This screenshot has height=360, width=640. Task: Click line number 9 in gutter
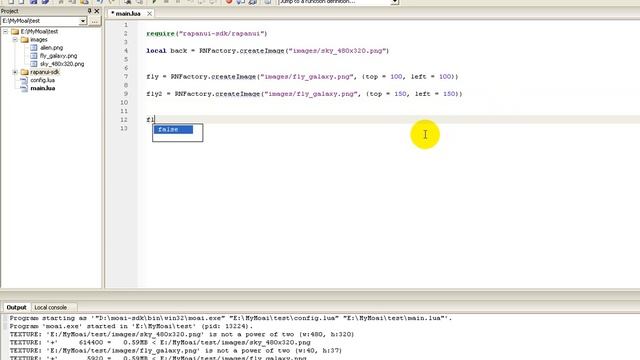[126, 94]
